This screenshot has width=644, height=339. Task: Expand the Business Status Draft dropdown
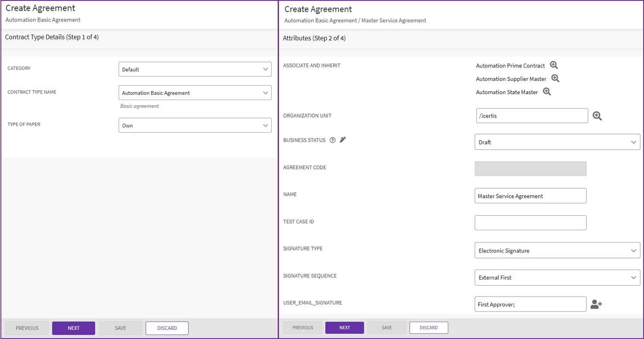click(557, 142)
